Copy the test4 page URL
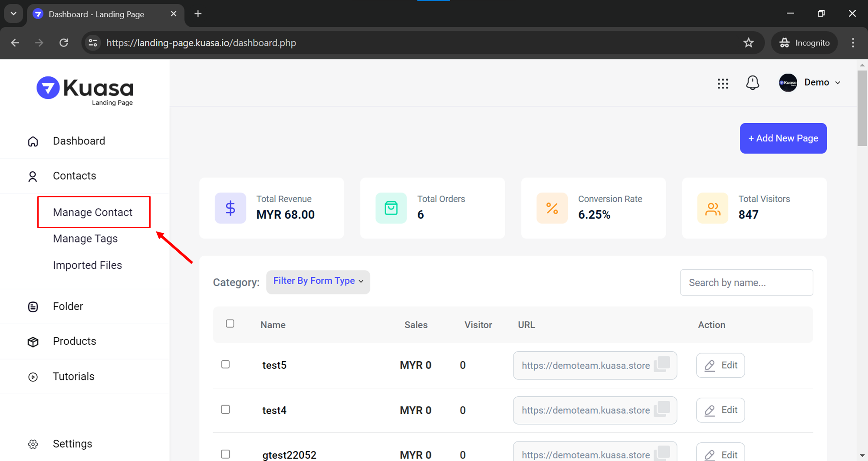 662,409
